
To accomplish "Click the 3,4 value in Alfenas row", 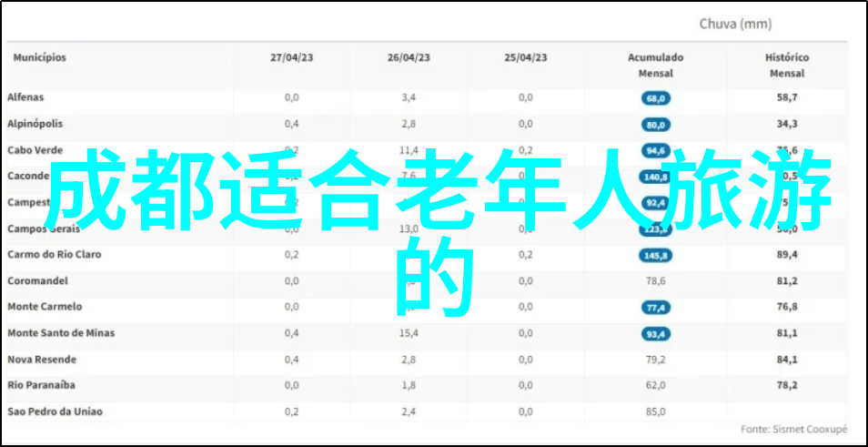I will [x=409, y=97].
